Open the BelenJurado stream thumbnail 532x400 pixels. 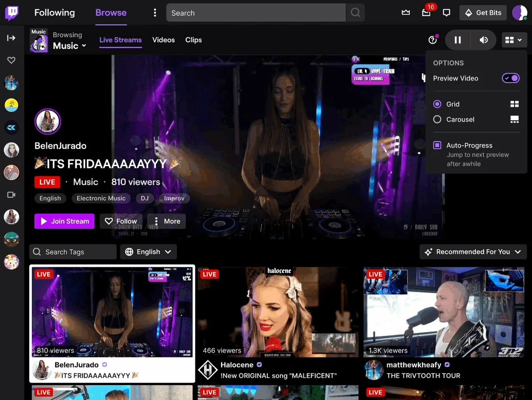[x=112, y=312]
